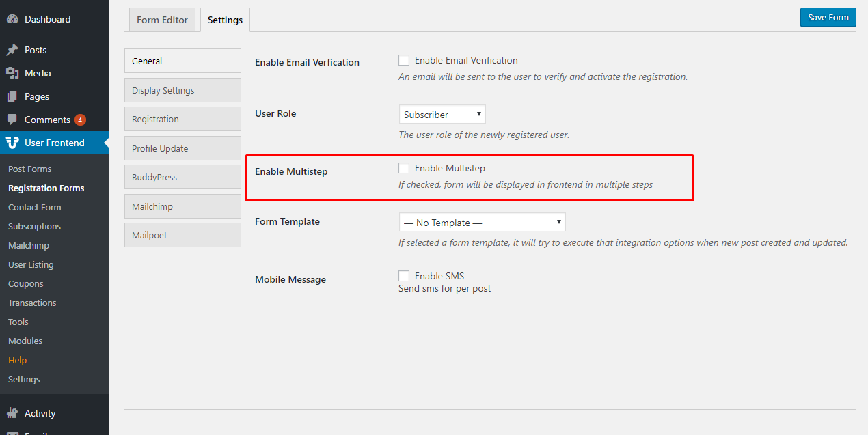The height and width of the screenshot is (435, 868).
Task: Click 'The user role of the newly registered user' text
Action: [x=484, y=135]
